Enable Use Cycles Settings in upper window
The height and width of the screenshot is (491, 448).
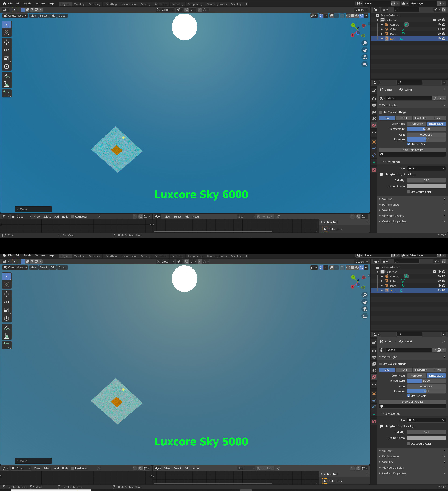381,112
